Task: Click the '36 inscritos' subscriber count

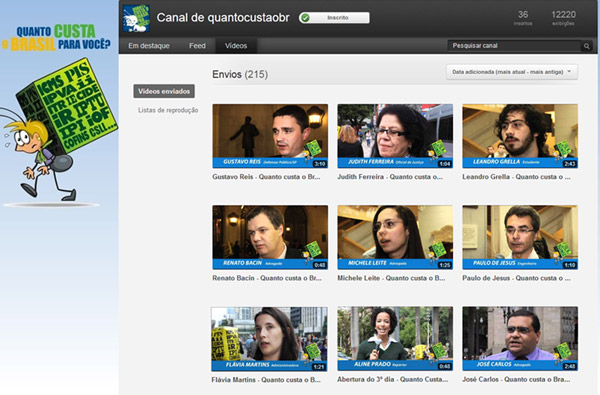Action: (523, 18)
